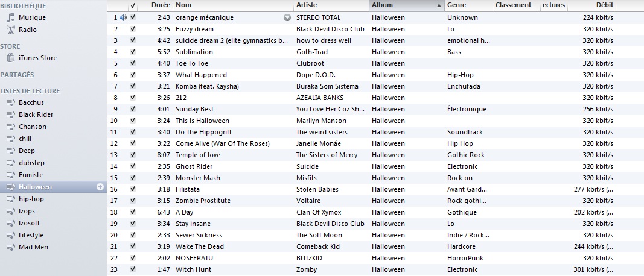Click the Gothic Rock genre cell
644x276 pixels.
[466, 155]
